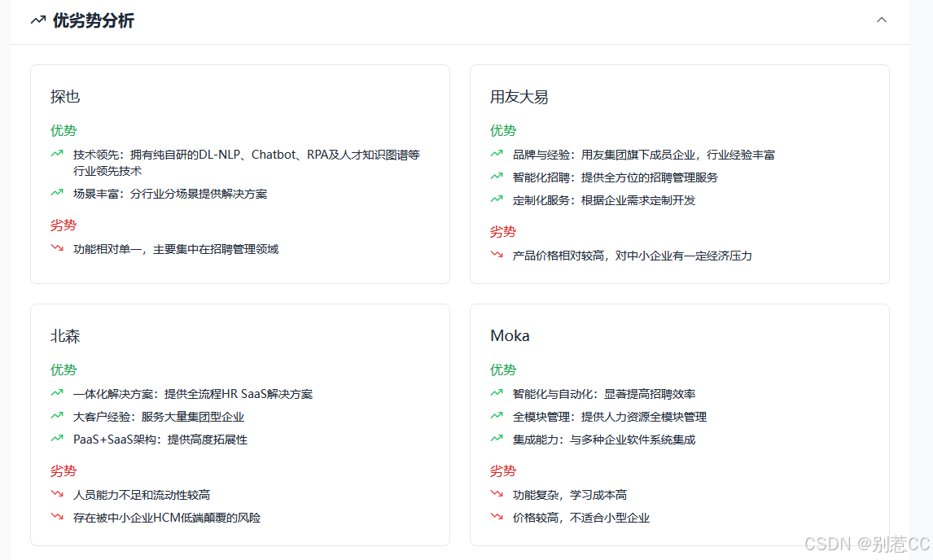Viewport: 933px width, 560px height.
Task: Click up-trend icon next to PaaS+SaaS架构
Action: click(57, 439)
